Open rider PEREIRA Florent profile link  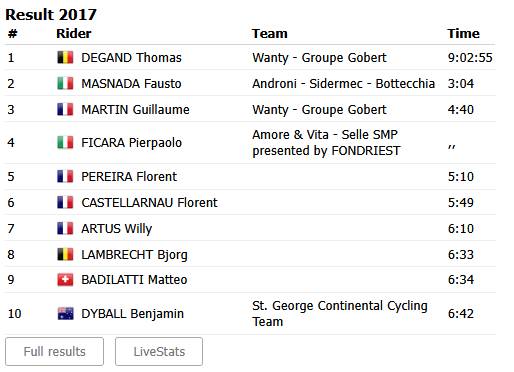click(129, 176)
